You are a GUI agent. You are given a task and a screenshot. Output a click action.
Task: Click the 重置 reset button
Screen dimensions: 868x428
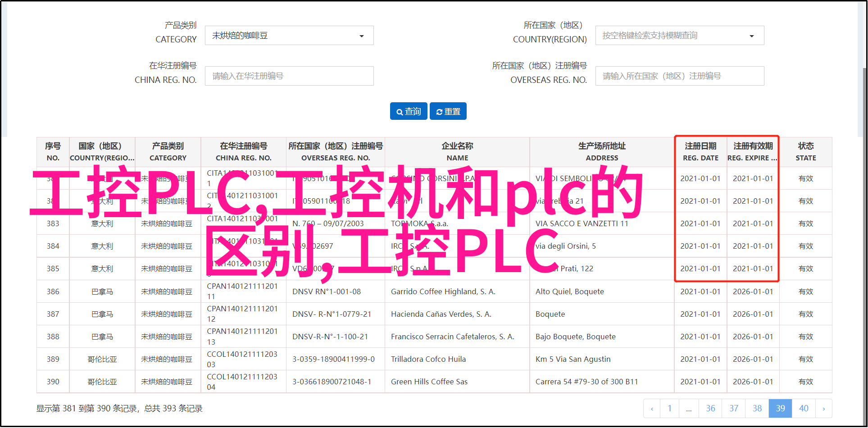pyautogui.click(x=448, y=111)
